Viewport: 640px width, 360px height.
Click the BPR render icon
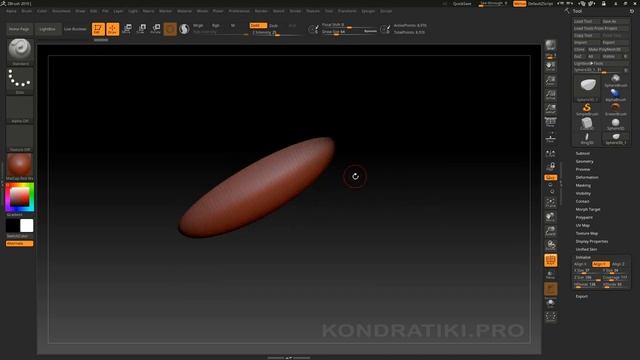point(551,45)
